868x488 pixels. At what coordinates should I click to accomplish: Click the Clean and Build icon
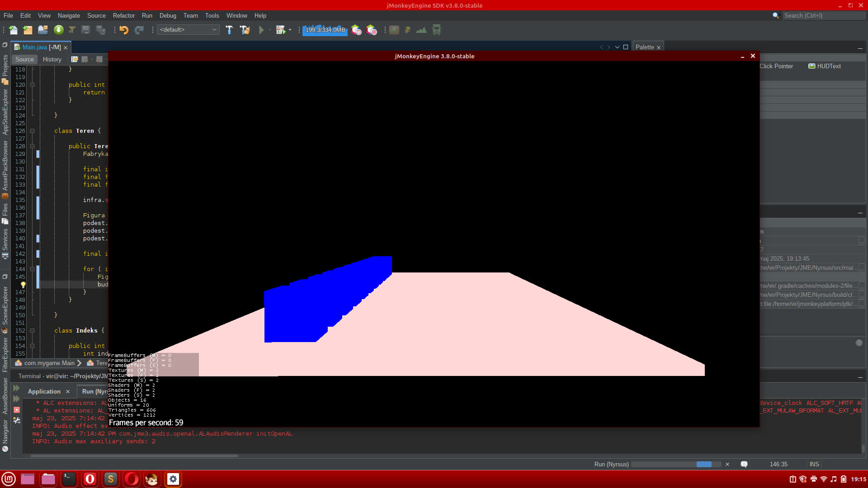click(245, 30)
